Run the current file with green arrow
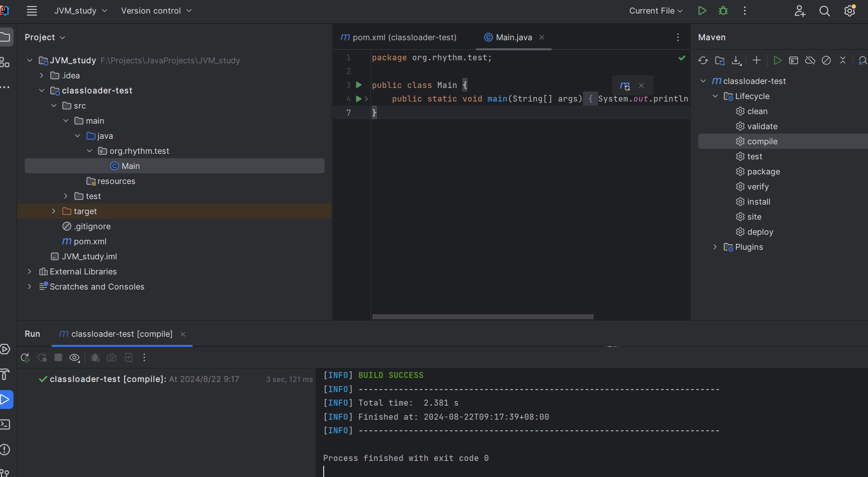Viewport: 868px width, 477px height. [702, 11]
